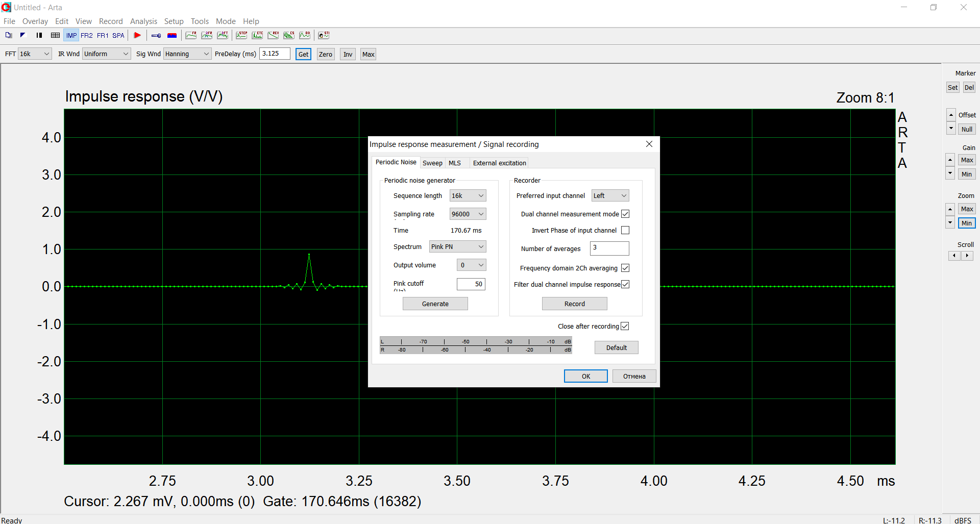
Task: Click the Generate button
Action: click(435, 304)
